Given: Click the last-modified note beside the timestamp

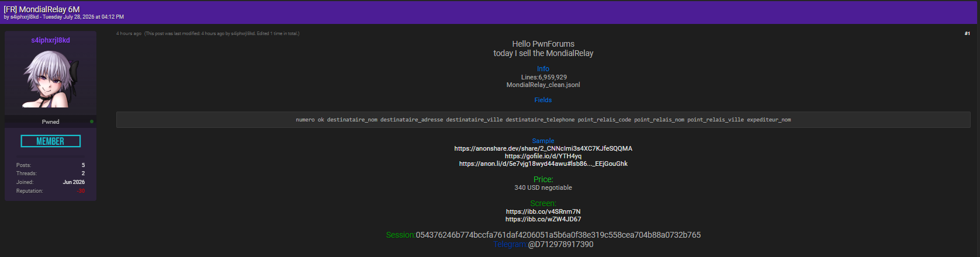Looking at the screenshot, I should tap(222, 33).
